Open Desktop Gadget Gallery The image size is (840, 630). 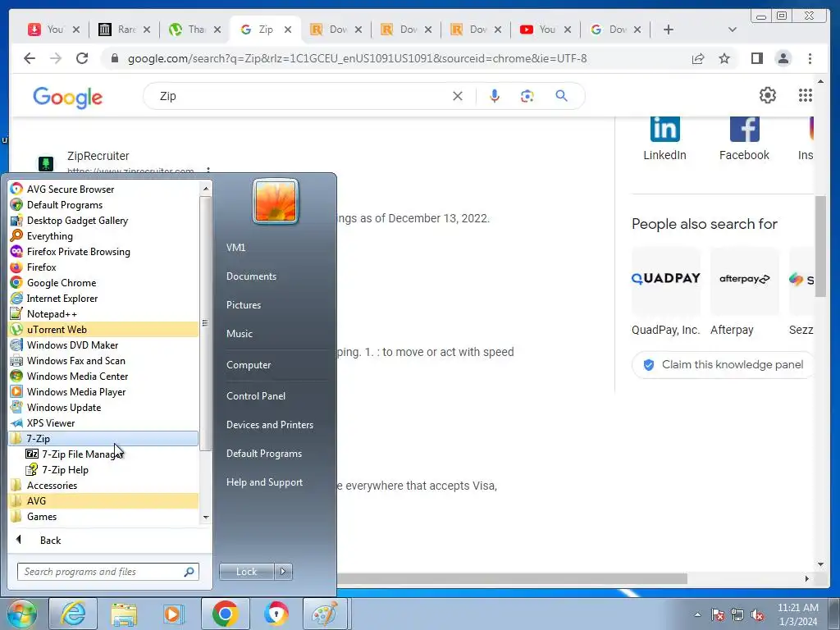click(x=104, y=220)
